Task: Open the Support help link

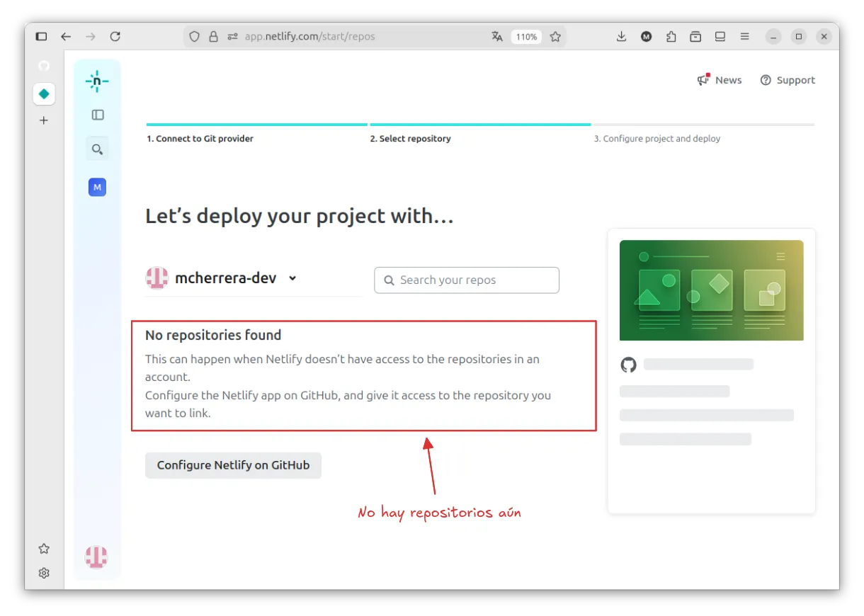Action: pos(788,80)
